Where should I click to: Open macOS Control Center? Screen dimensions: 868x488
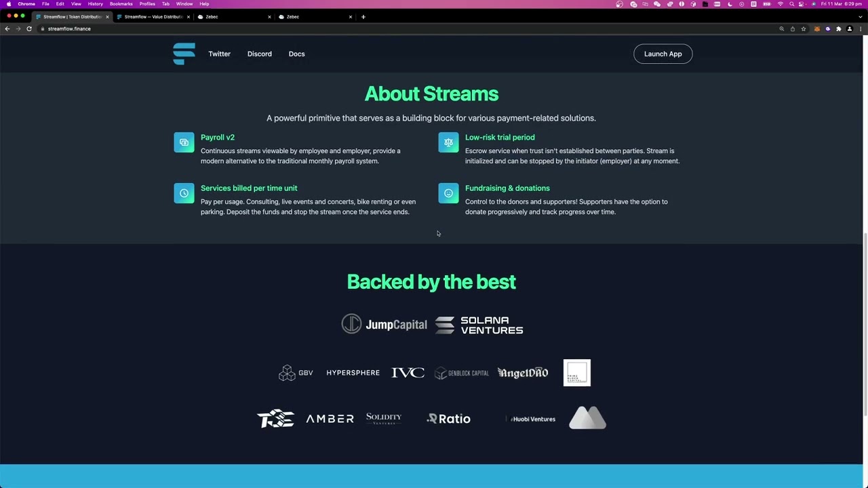[x=802, y=3]
